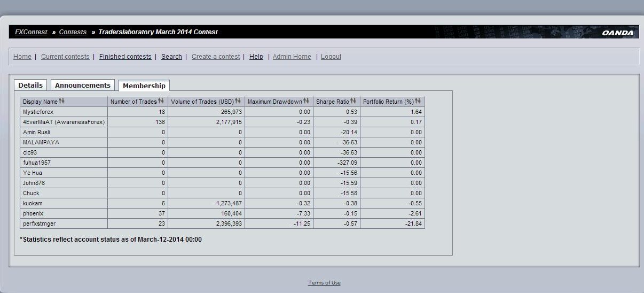
Task: Click drawdown value -7.33
Action: (x=304, y=213)
